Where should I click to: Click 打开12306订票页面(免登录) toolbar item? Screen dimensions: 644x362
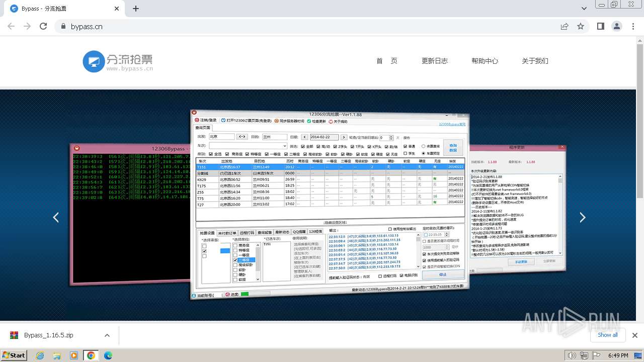click(x=247, y=121)
